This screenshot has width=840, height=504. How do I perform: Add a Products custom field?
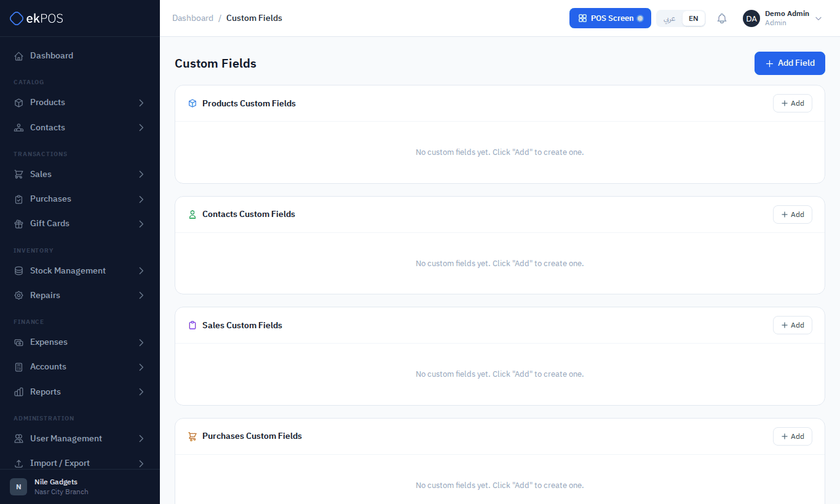pos(793,103)
